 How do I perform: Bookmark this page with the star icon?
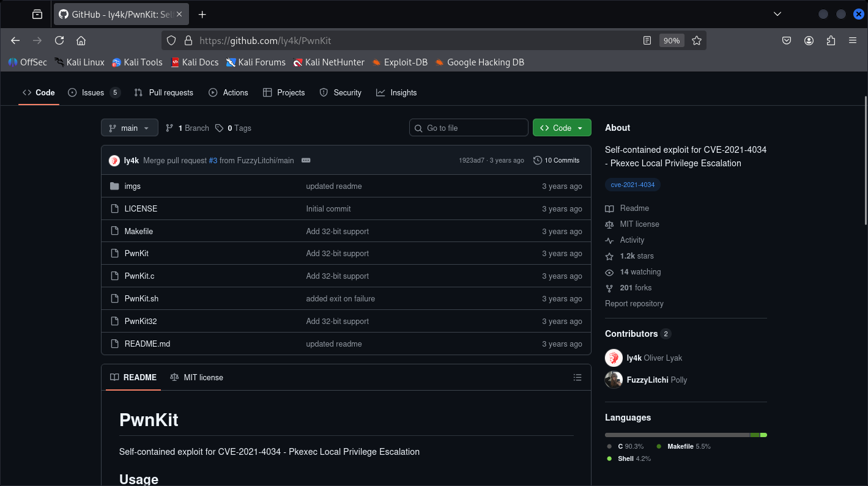(x=696, y=40)
